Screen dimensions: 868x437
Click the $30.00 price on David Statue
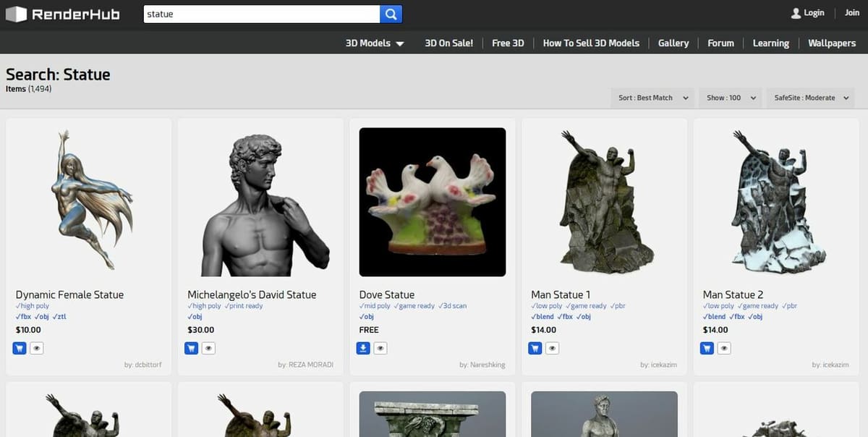201,330
